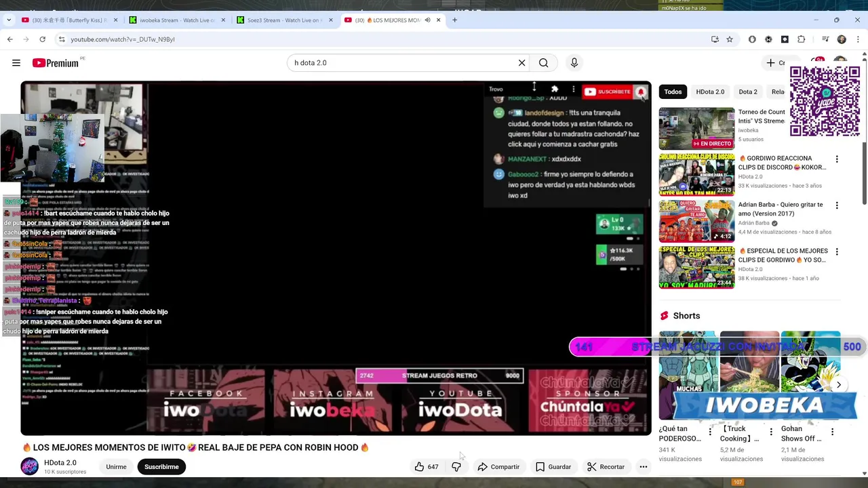
Task: Reload the page
Action: coord(42,39)
